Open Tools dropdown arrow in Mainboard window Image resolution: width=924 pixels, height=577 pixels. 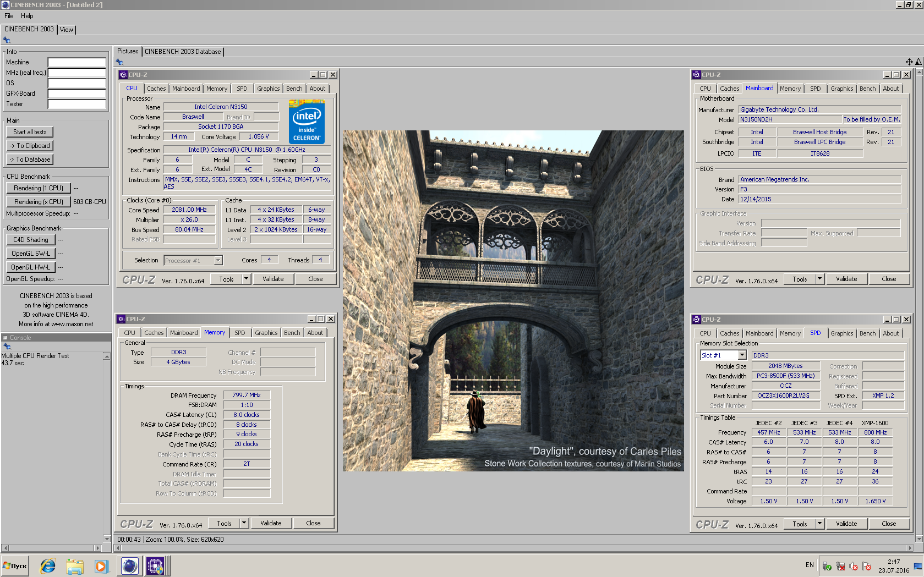[819, 279]
